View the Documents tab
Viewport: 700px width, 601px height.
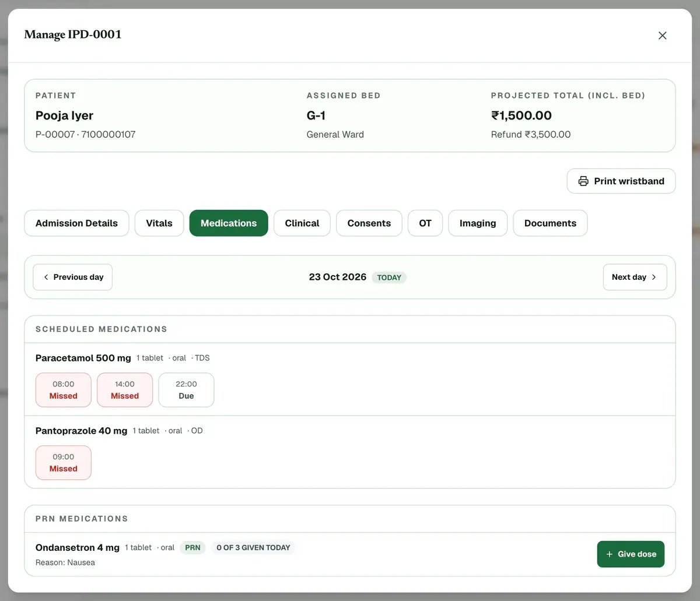click(550, 223)
